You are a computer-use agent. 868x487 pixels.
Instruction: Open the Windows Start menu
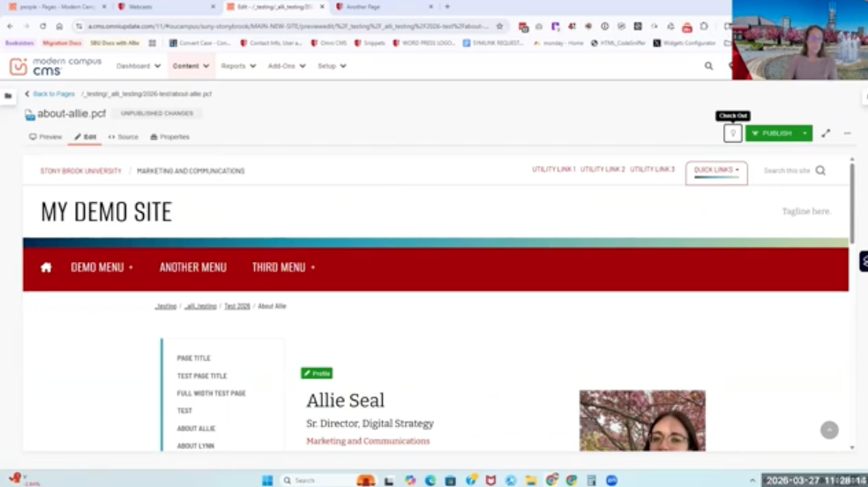click(267, 480)
